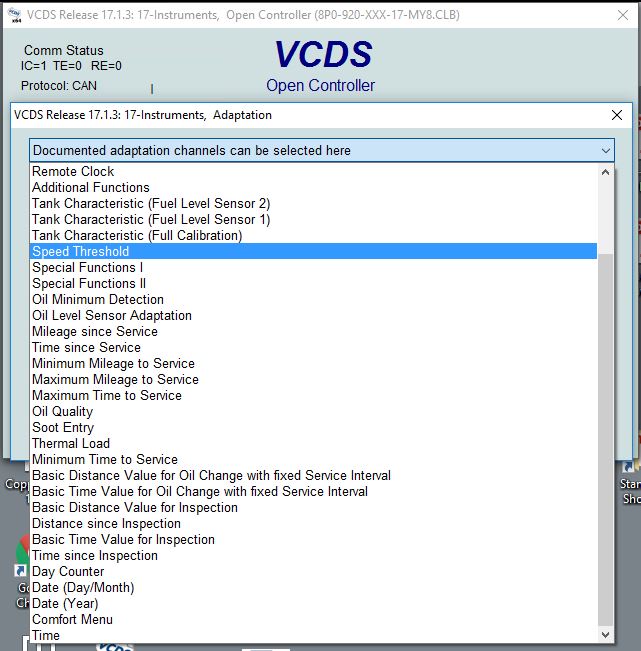Screen dimensions: 641x651
Task: Pick Basic Time Value for Inspection
Action: 313,539
